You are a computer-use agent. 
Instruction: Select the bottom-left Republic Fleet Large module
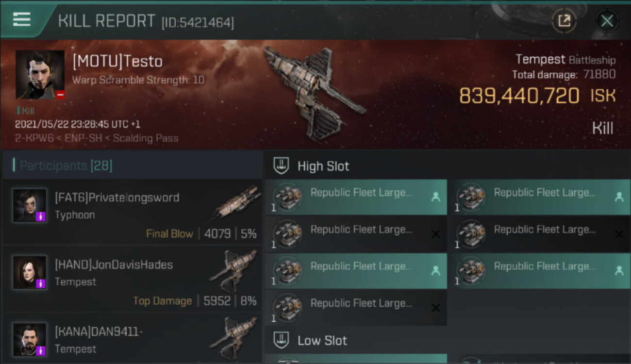coord(355,308)
